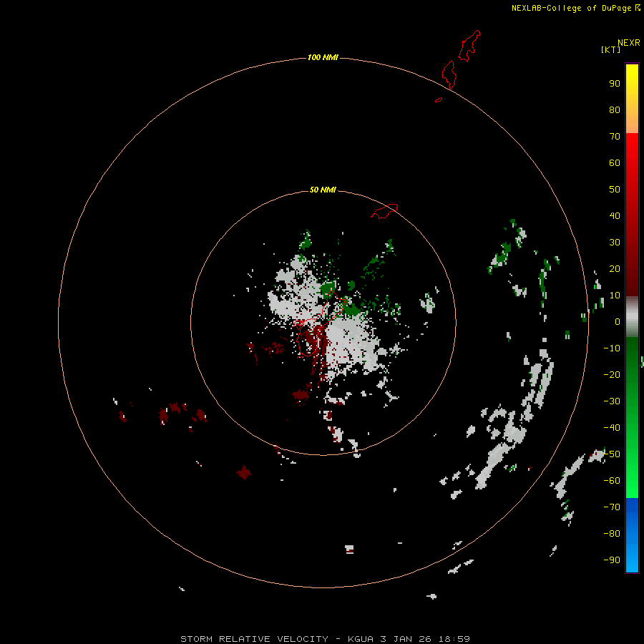Click the positive 70 value on the velocity scale
This screenshot has width=644, height=644.
tap(615, 137)
